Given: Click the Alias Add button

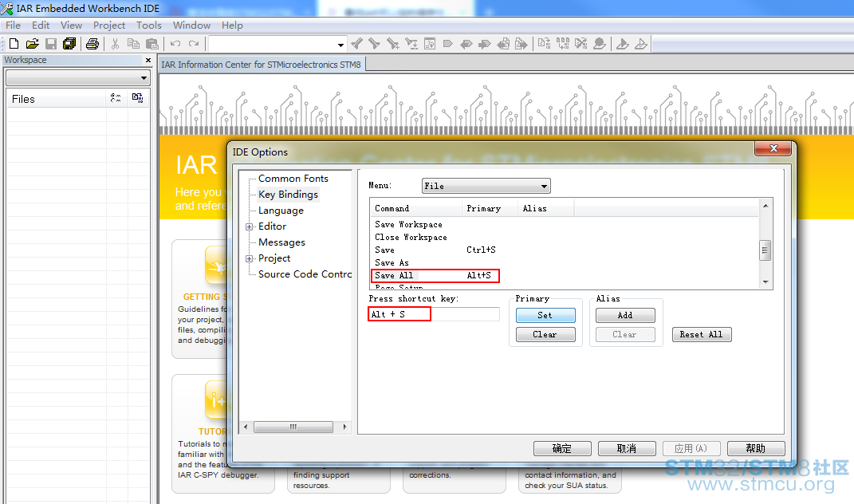Looking at the screenshot, I should (624, 315).
